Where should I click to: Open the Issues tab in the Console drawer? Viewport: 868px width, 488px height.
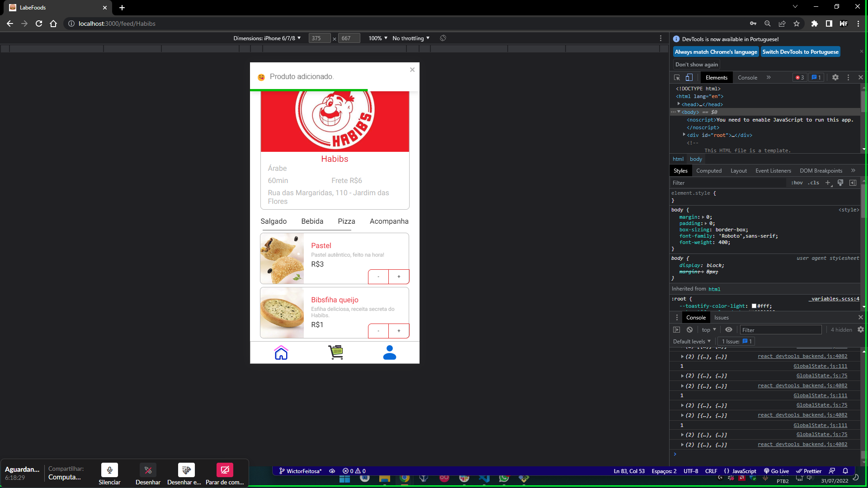tap(721, 317)
